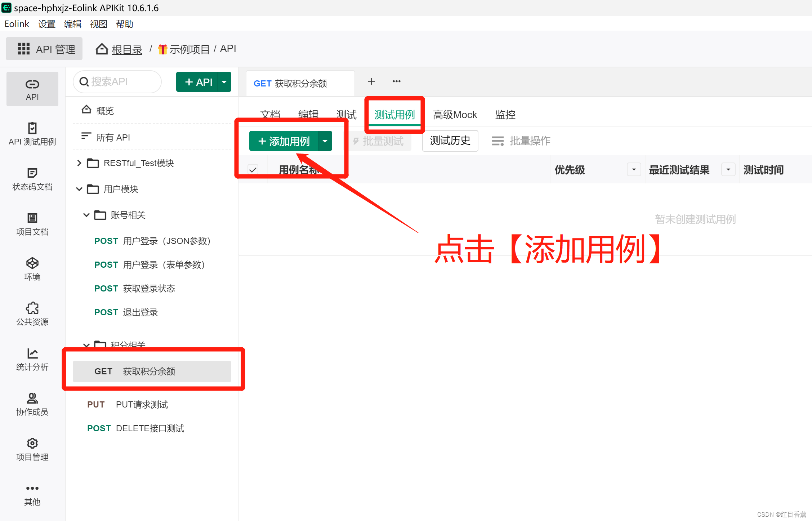Select the GET 获取积分余额 open tab
The height and width of the screenshot is (521, 812).
tap(300, 83)
